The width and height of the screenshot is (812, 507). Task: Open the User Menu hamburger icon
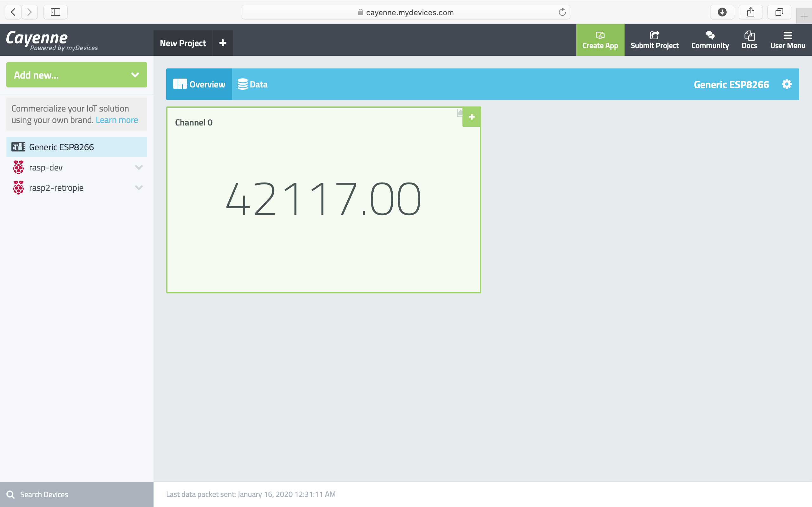point(788,35)
